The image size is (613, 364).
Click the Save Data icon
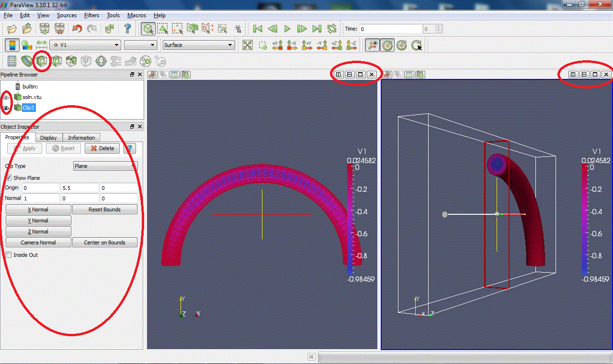coord(27,29)
